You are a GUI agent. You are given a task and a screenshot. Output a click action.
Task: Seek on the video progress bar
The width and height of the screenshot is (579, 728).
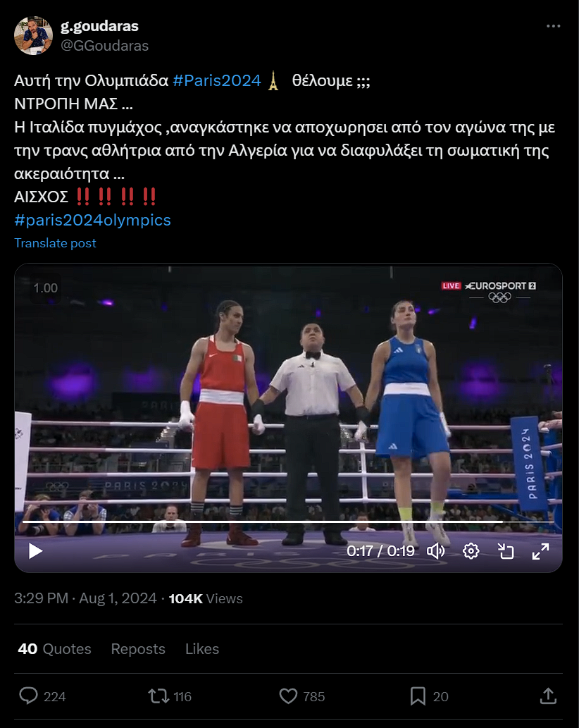pyautogui.click(x=288, y=522)
